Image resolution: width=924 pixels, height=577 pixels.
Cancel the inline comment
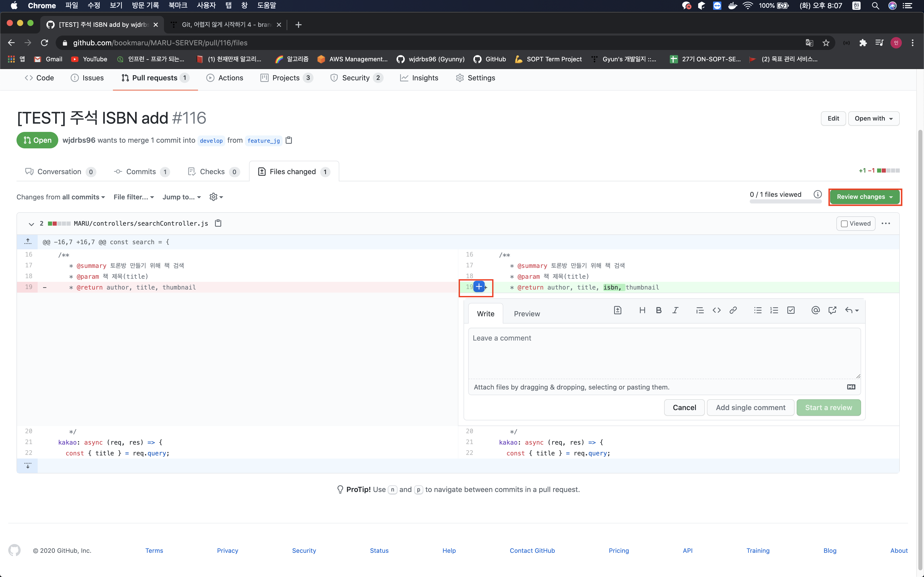tap(684, 408)
